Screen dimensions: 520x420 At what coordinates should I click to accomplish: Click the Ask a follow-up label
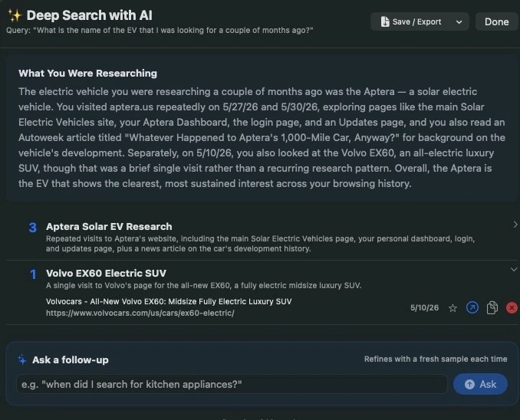tap(71, 359)
